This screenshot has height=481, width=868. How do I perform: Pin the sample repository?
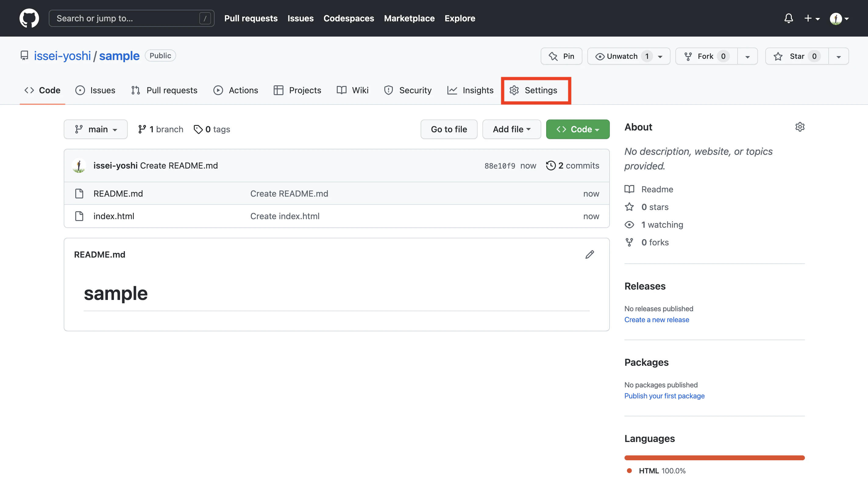click(561, 56)
